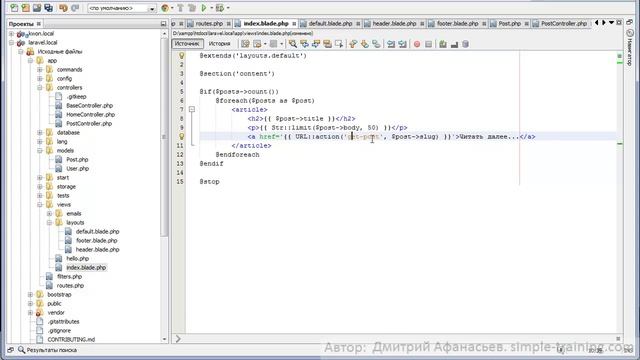Expand the config folder
Viewport: 640px width, 360px height.
(40, 79)
